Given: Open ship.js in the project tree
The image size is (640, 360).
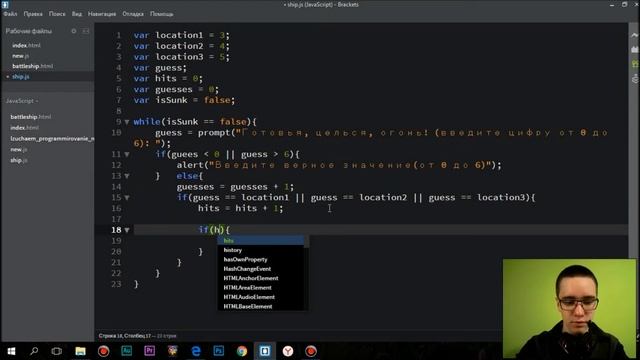Looking at the screenshot, I should (19, 160).
